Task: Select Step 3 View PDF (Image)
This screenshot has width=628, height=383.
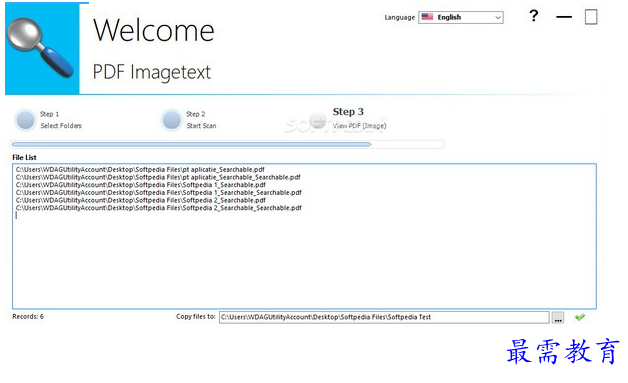Action: [359, 119]
